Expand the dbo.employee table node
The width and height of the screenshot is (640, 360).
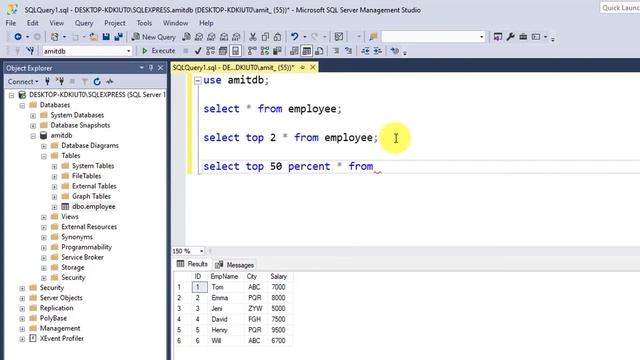click(x=54, y=207)
